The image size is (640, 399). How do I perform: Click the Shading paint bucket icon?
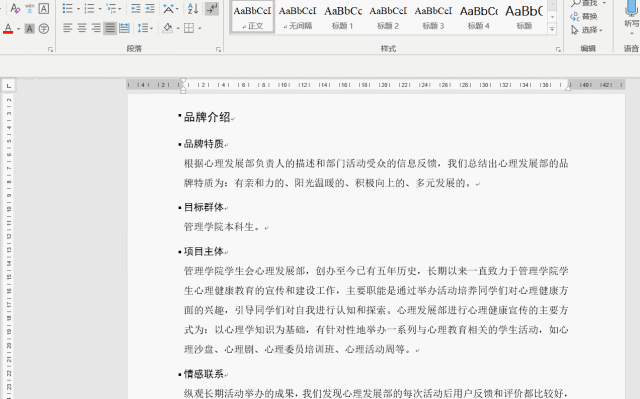click(x=167, y=28)
